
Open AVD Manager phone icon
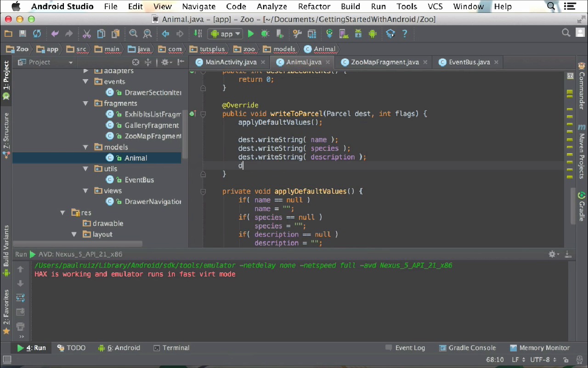(344, 34)
